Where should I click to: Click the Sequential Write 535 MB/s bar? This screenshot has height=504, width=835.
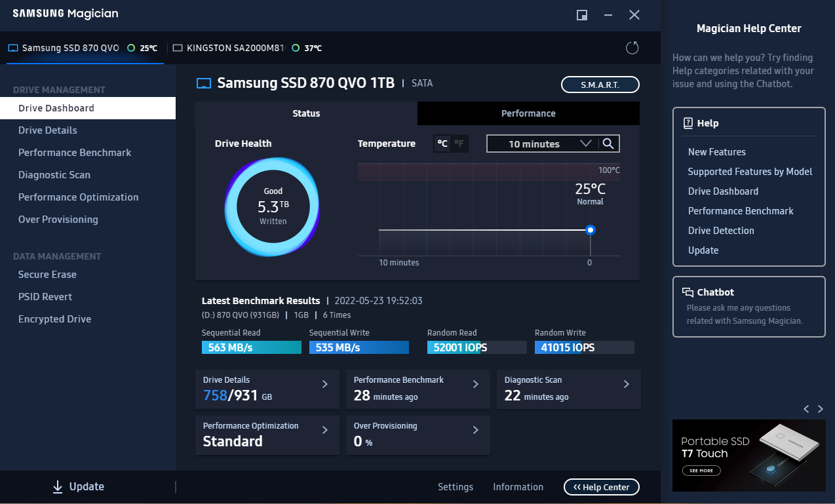pyautogui.click(x=359, y=347)
